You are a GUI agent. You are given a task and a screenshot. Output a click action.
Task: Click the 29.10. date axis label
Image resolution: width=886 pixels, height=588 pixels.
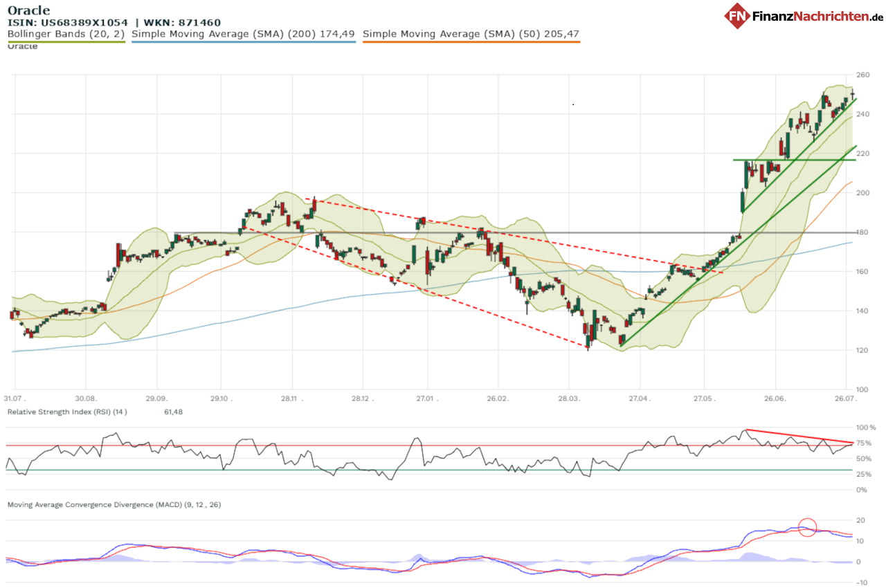coord(221,400)
